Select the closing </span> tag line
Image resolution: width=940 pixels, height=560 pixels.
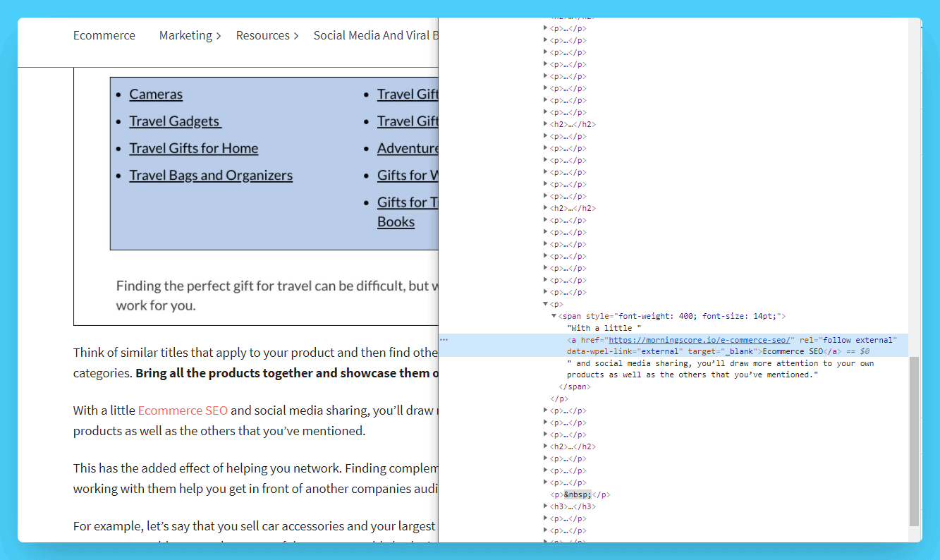pos(574,386)
